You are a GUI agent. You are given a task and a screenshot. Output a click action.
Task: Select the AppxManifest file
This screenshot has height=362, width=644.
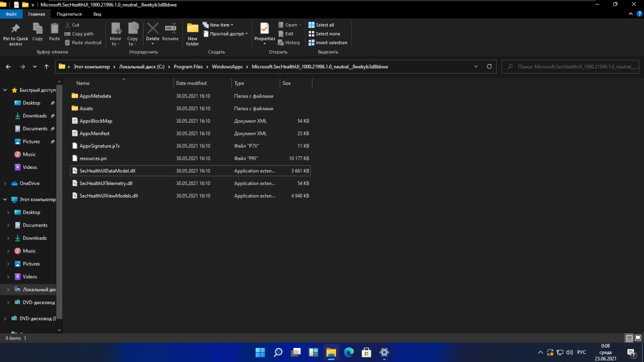94,133
